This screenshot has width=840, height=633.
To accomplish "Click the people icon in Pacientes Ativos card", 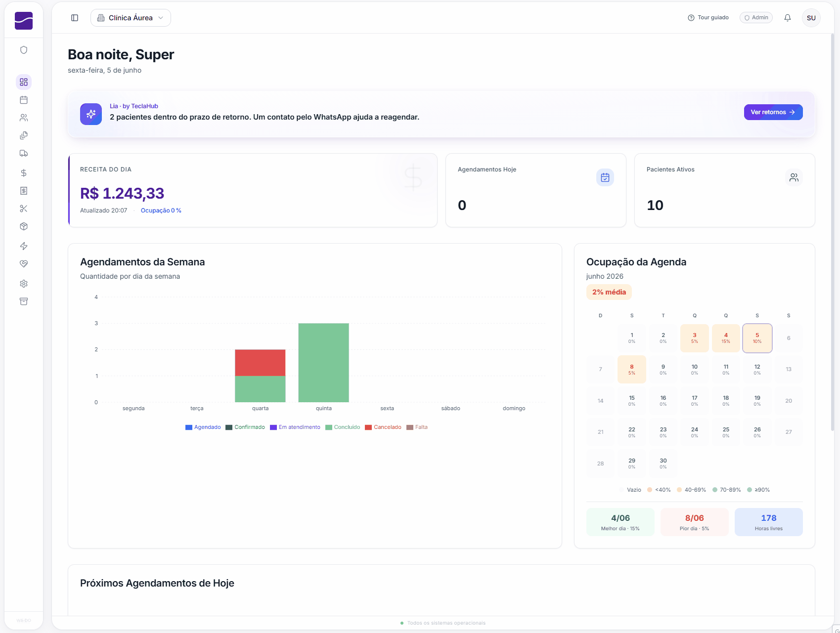I will [x=794, y=177].
